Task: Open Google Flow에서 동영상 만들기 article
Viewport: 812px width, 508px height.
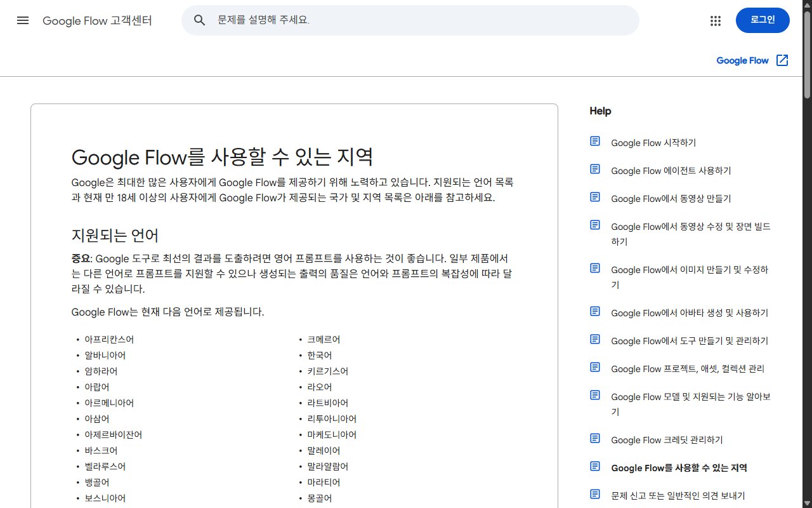Action: pos(671,199)
